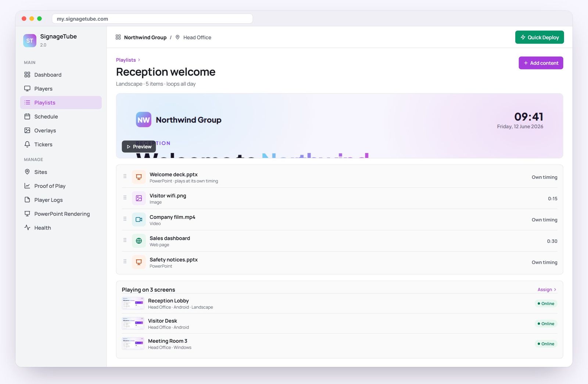This screenshot has height=384, width=588.
Task: Click the browser address bar
Action: pos(153,19)
